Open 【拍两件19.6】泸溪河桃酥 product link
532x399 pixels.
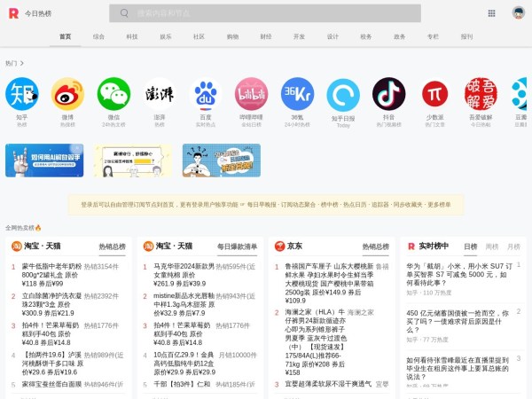click(52, 364)
